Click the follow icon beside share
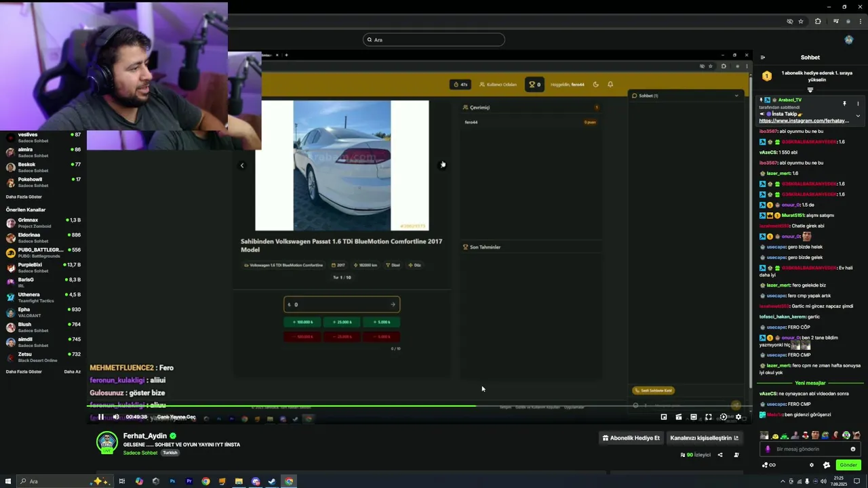Image resolution: width=868 pixels, height=488 pixels. (x=736, y=455)
